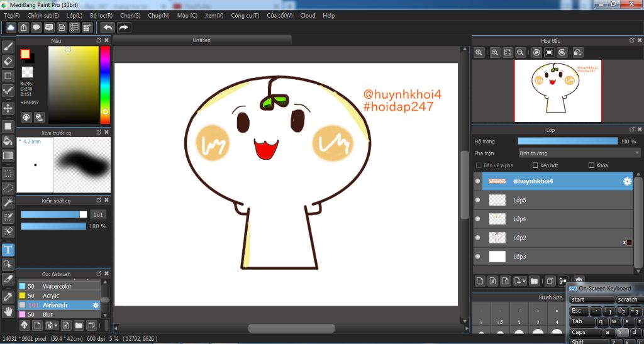The height and width of the screenshot is (344, 644).
Task: Open the Tệp(F) menu
Action: [11, 16]
